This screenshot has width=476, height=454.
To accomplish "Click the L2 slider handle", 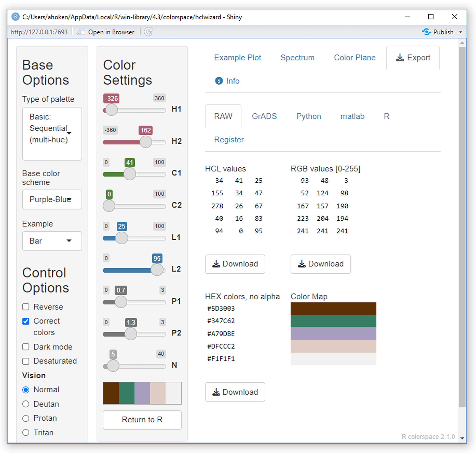I will point(157,270).
